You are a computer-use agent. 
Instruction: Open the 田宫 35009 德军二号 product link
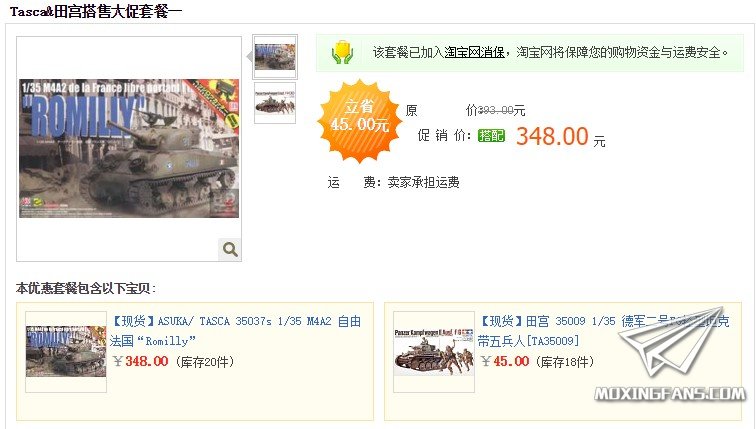click(603, 331)
